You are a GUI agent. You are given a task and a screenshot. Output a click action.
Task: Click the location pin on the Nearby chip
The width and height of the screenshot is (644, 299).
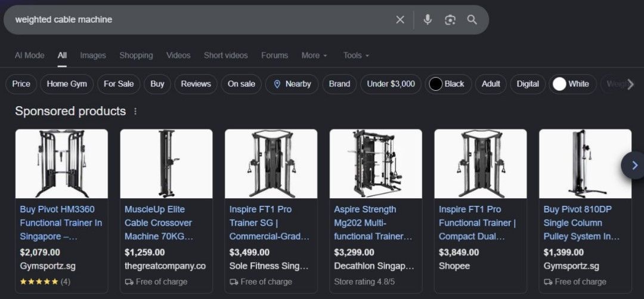277,84
